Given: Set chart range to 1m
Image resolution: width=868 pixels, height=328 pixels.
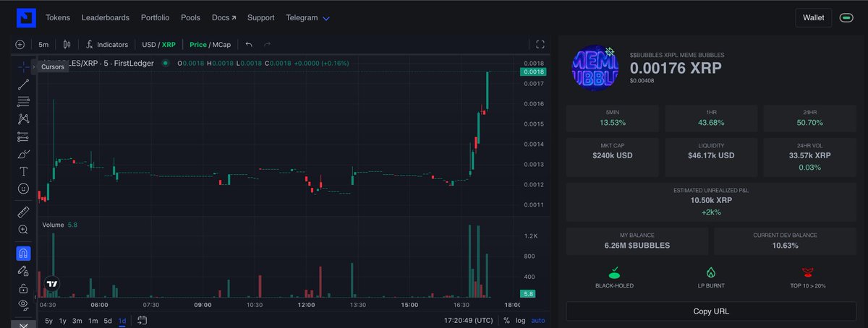Looking at the screenshot, I should coord(93,320).
